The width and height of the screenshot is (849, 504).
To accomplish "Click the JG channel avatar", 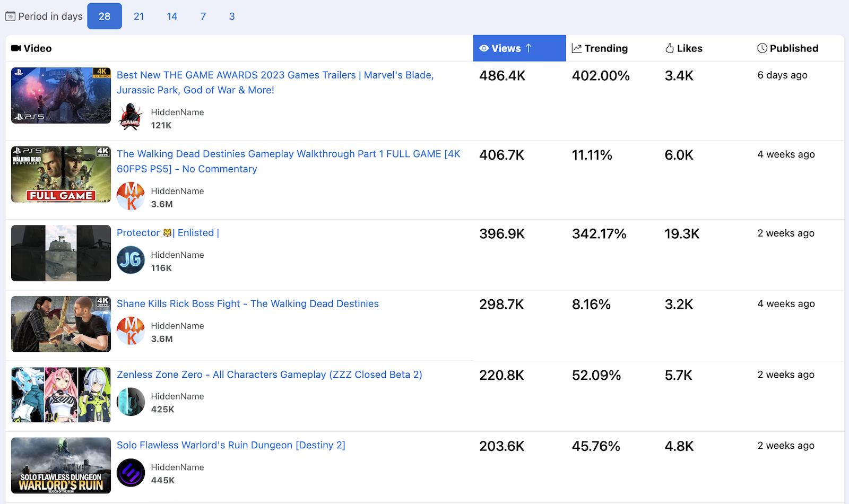I will 131,260.
